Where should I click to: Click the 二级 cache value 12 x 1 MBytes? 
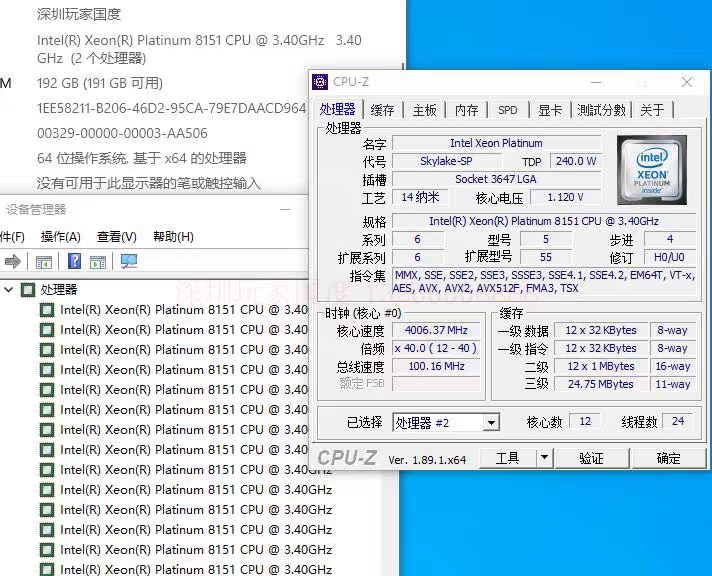point(601,366)
